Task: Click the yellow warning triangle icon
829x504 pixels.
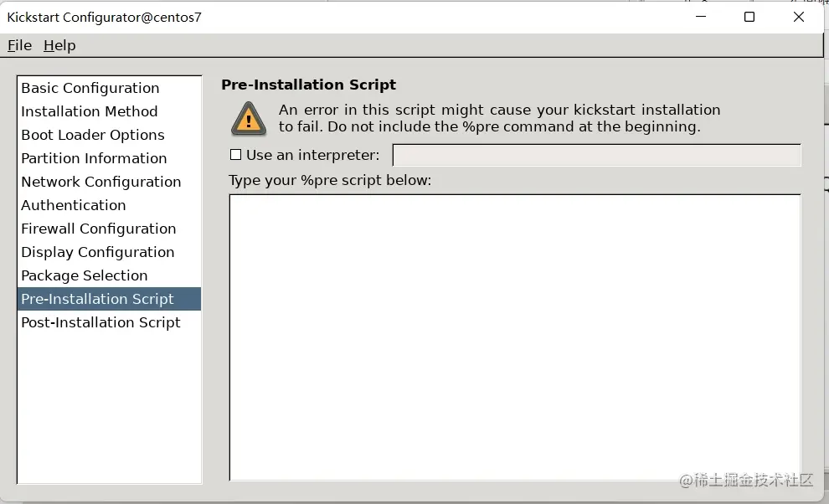Action: click(x=249, y=118)
